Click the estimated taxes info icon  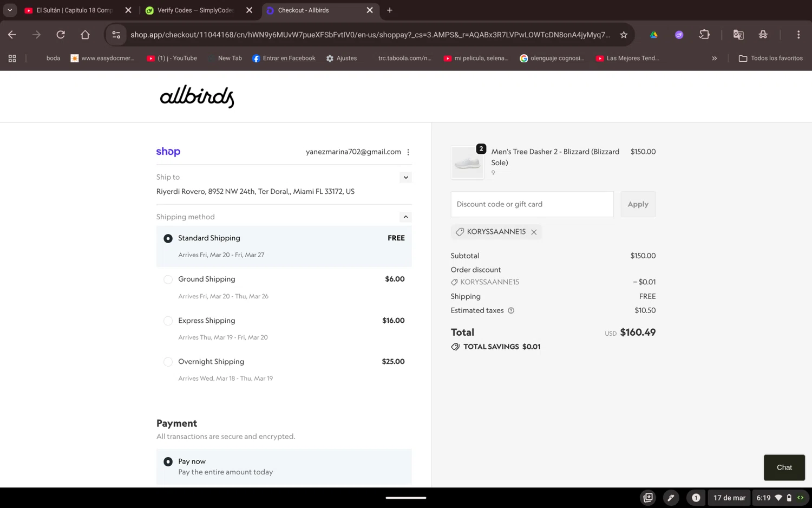511,311
